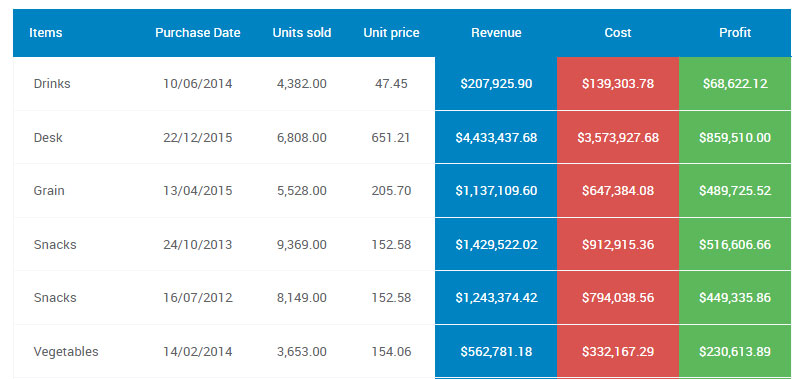Sort by the Items column header
The height and width of the screenshot is (379, 800).
point(45,33)
